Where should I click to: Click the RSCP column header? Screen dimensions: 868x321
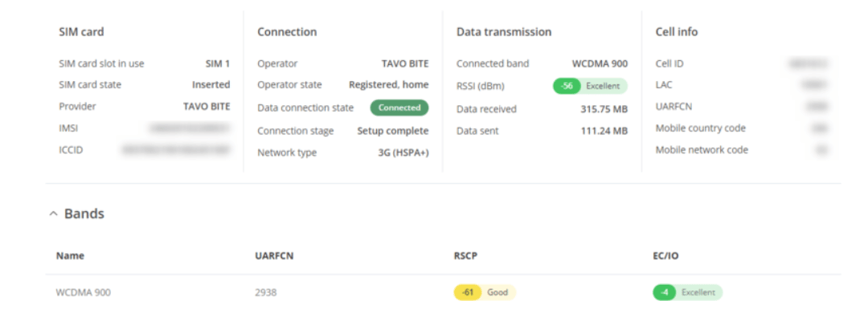tap(465, 256)
